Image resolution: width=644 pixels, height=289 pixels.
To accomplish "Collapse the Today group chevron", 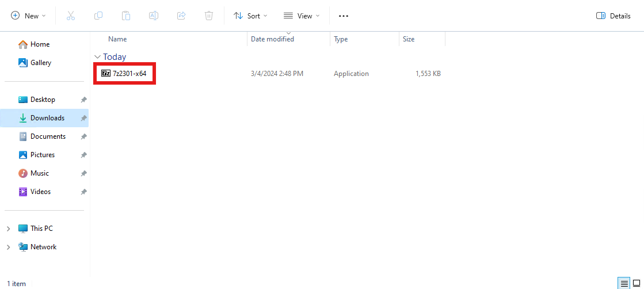I will [x=97, y=57].
